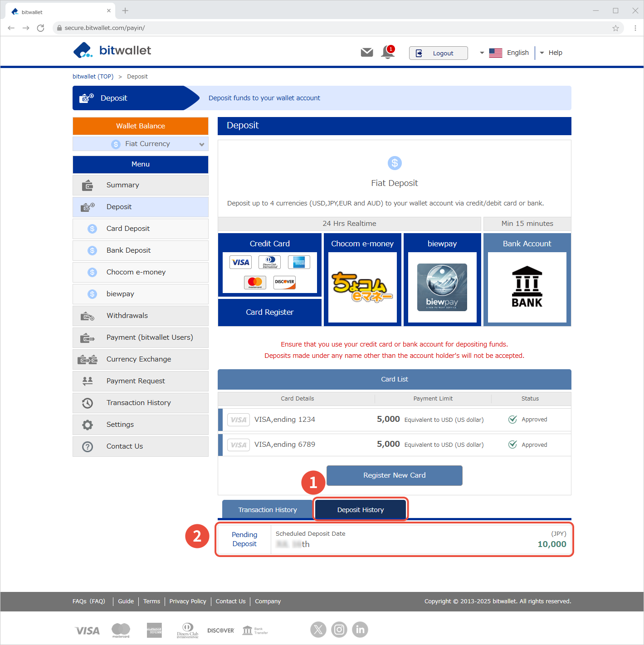Check the notification bell with badge

(x=388, y=52)
